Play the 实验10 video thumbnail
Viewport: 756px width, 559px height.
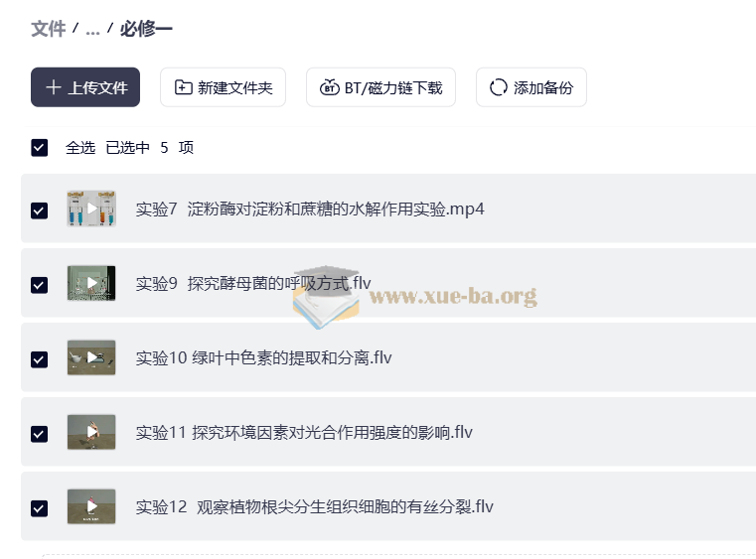[91, 357]
